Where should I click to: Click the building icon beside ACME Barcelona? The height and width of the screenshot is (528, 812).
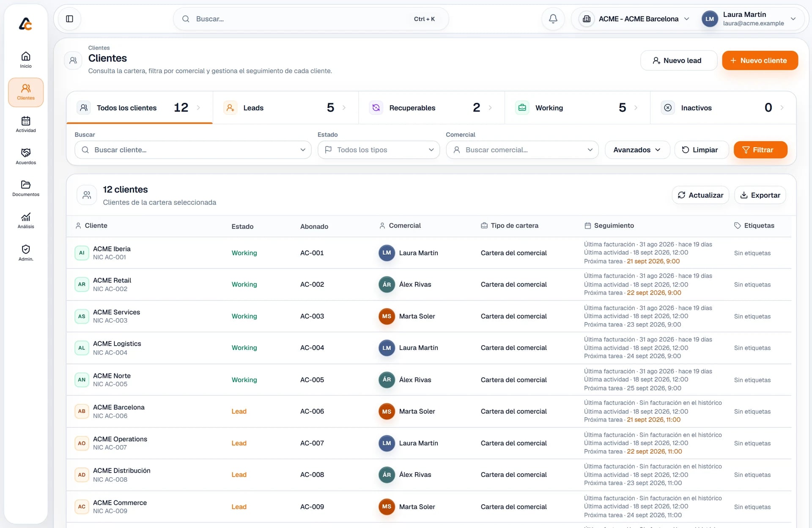tap(587, 19)
